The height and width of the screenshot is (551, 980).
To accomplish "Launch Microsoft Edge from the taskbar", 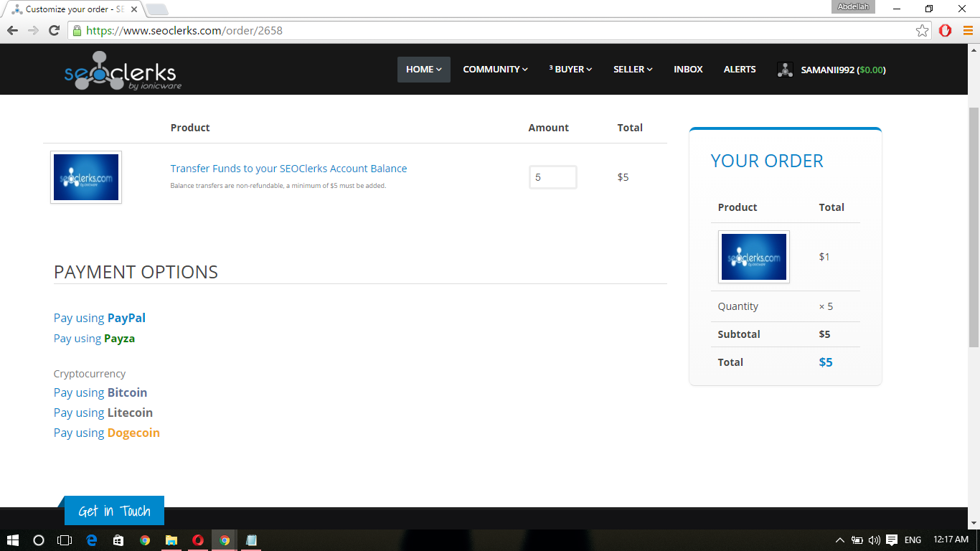I will (x=92, y=540).
